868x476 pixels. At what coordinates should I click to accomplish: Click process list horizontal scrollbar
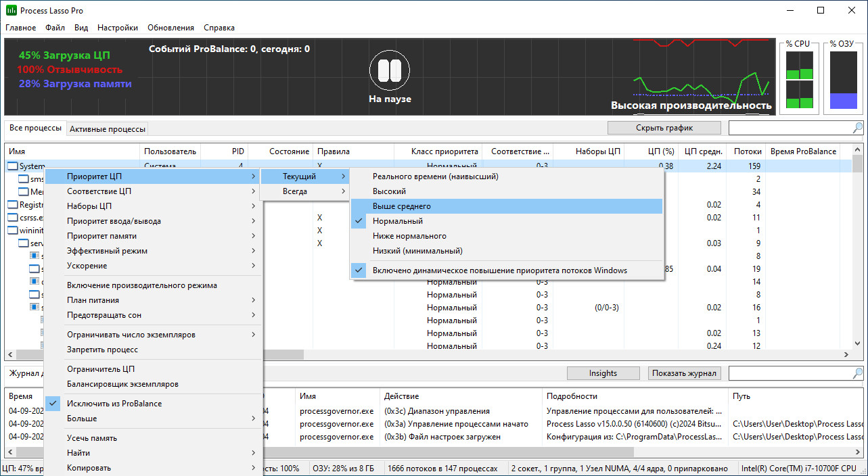tap(432, 354)
